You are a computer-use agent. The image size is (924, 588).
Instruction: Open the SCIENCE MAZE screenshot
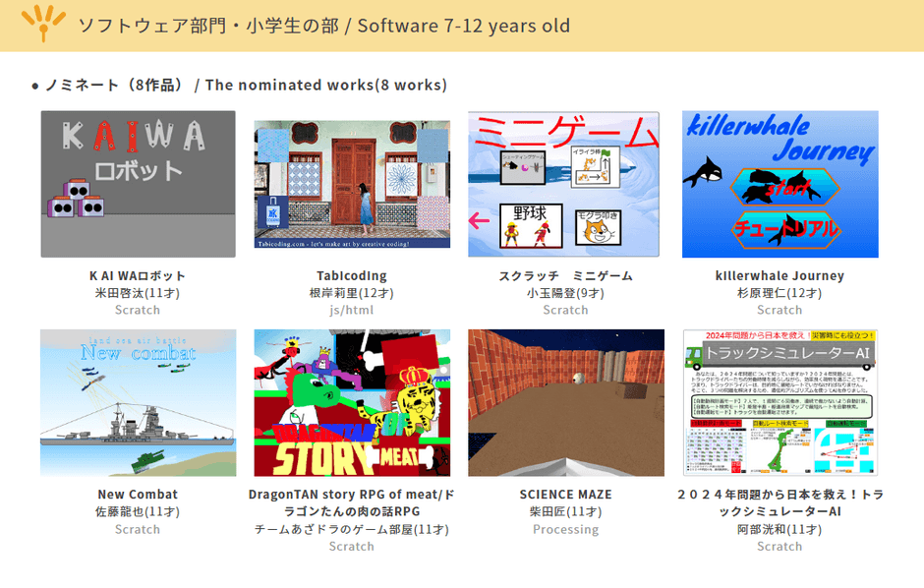point(565,399)
